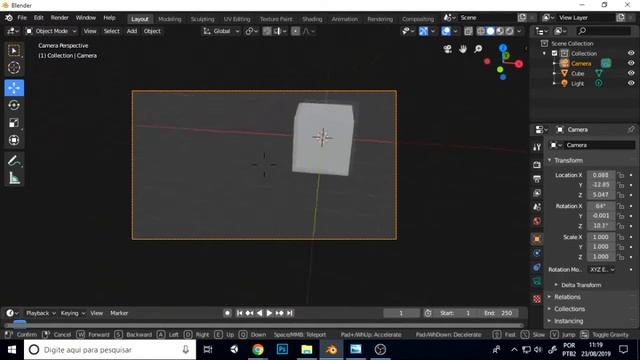Click the zoom view magnifier icon
Viewport: 640px width, 360px height.
click(478, 49)
